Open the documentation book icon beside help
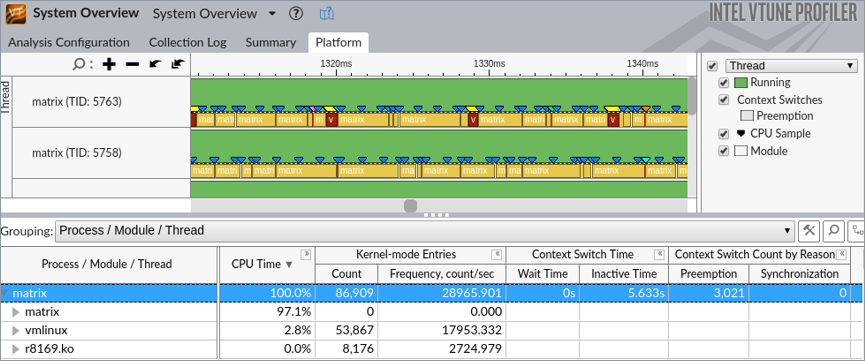 [x=327, y=14]
